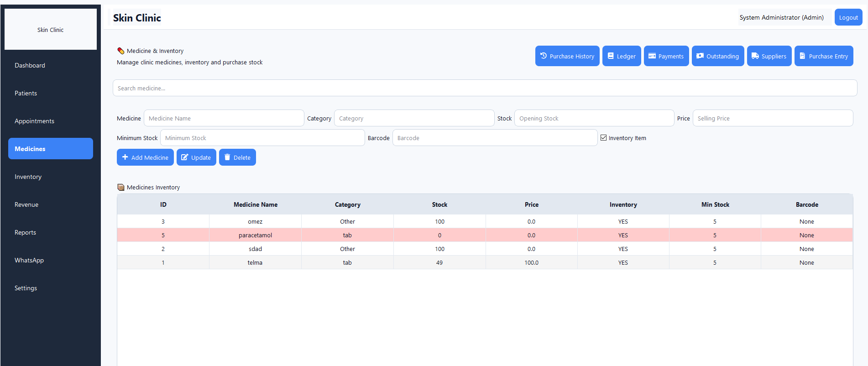The height and width of the screenshot is (366, 868).
Task: Click the System Administrator (Admin) label
Action: click(x=781, y=17)
